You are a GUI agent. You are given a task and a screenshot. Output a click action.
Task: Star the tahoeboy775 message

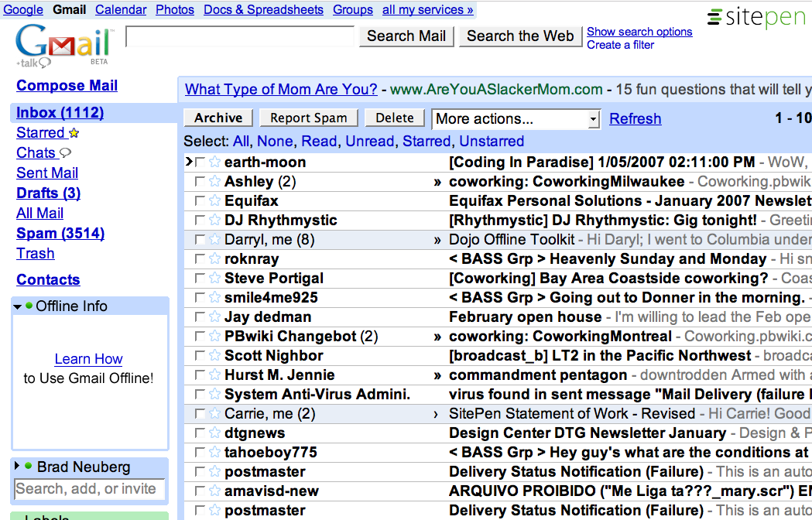click(x=215, y=452)
